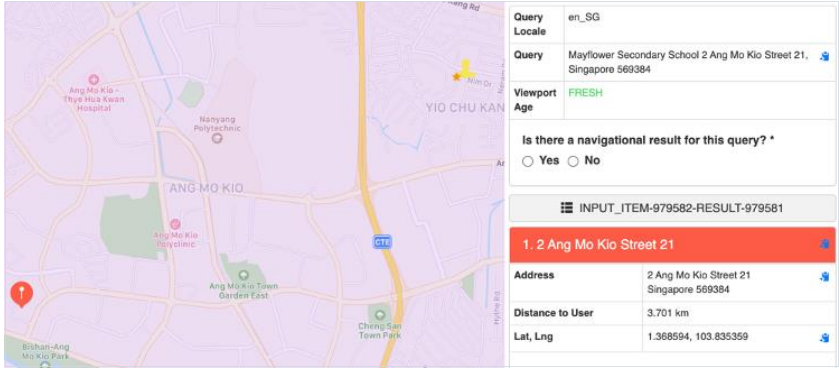This screenshot has width=839, height=370.
Task: Click the FRESH viewport age value
Action: (x=585, y=93)
